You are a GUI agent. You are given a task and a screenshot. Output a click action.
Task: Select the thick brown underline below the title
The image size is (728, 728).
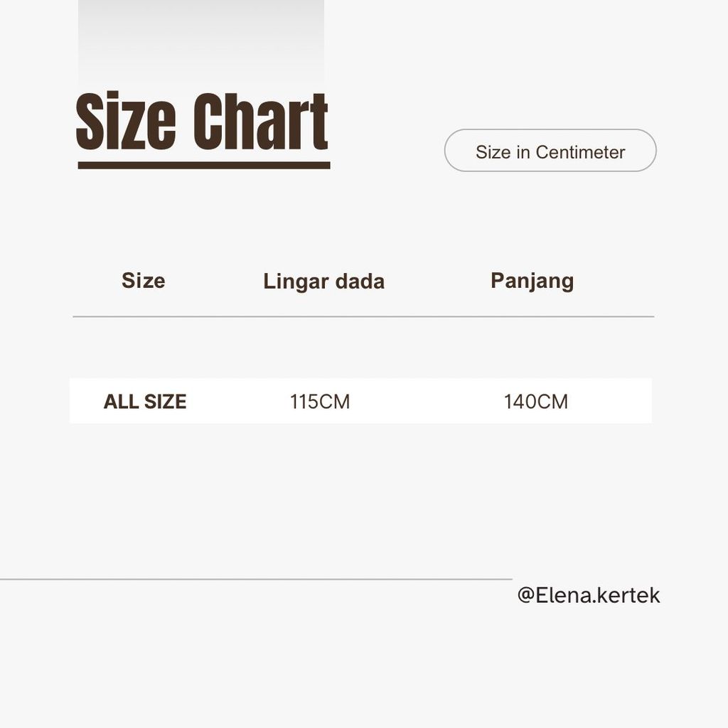203,166
